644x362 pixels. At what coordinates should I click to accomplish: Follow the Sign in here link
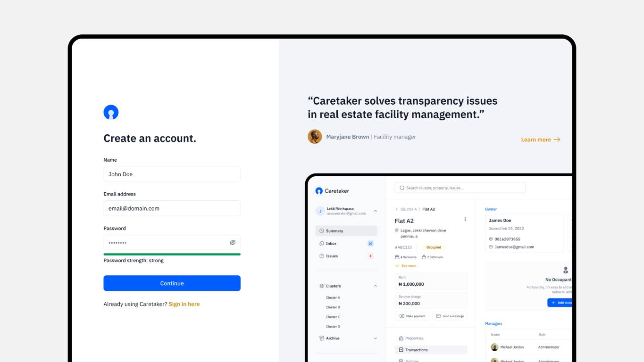(184, 304)
